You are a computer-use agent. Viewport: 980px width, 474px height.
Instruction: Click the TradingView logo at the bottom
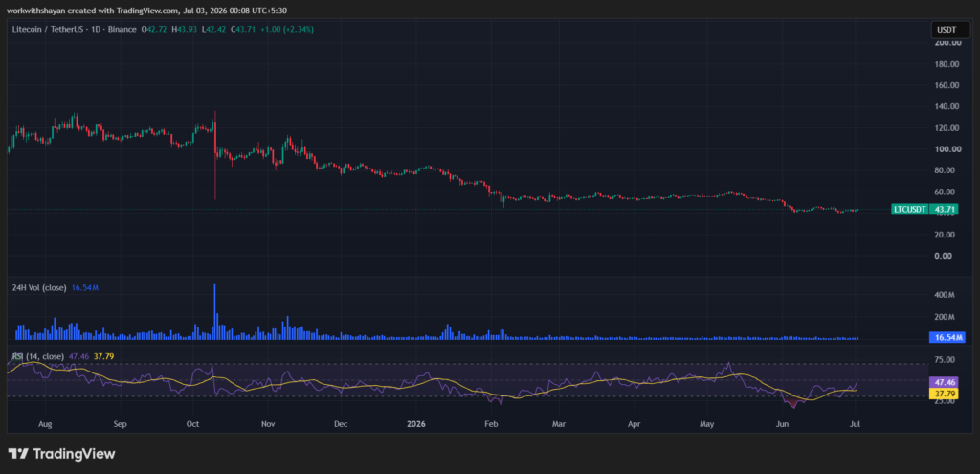61,454
